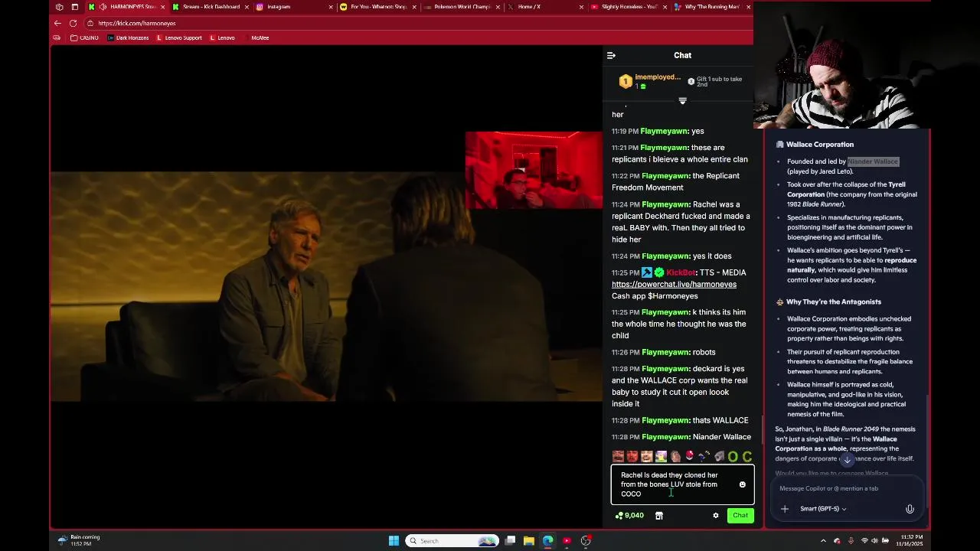This screenshot has height=551, width=980.
Task: Click the red YouTube-style taskbar app icon
Action: coord(567,541)
